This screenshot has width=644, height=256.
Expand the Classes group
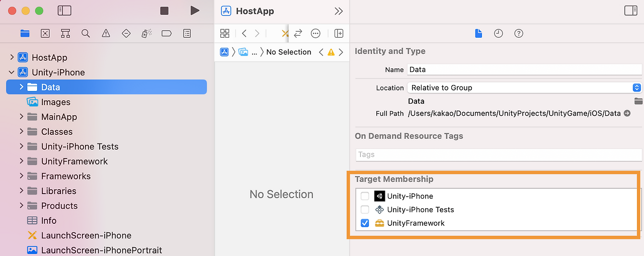(x=21, y=131)
